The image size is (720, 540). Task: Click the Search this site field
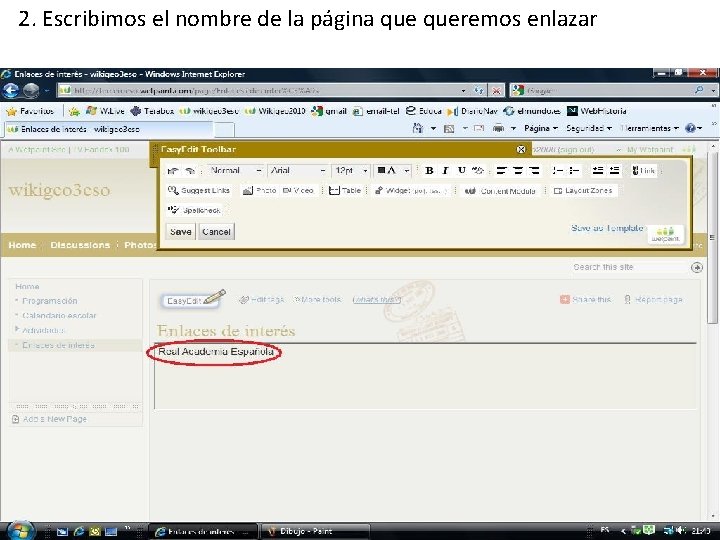(629, 267)
